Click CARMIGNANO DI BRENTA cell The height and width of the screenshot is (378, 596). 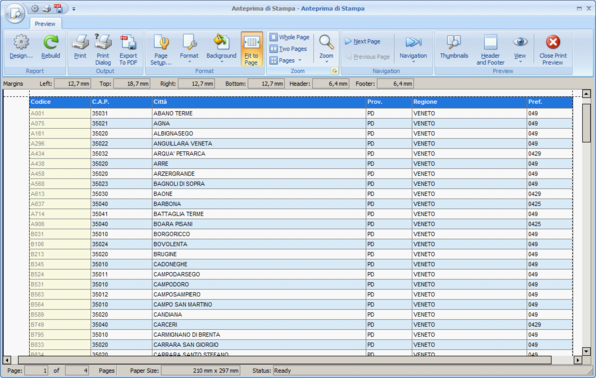258,335
